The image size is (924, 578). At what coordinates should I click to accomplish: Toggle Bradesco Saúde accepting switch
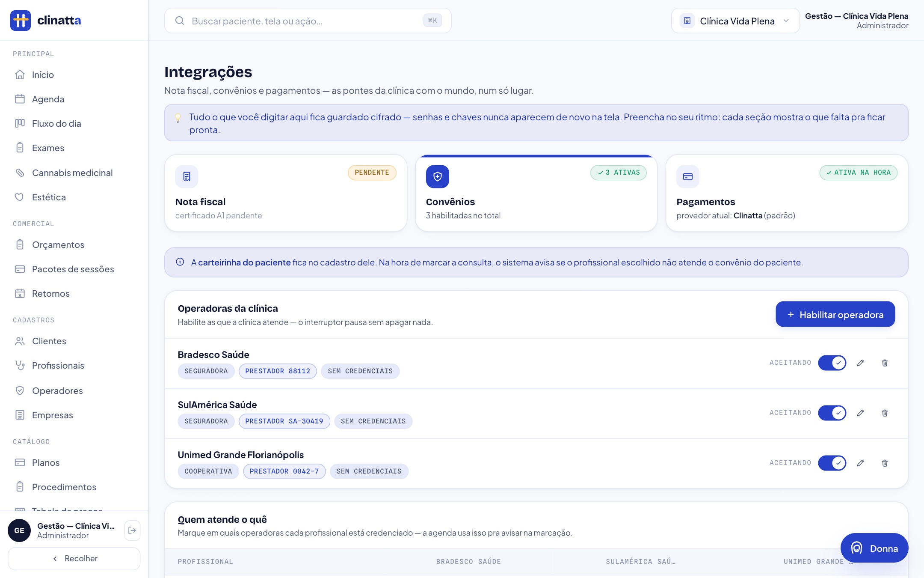coord(832,363)
